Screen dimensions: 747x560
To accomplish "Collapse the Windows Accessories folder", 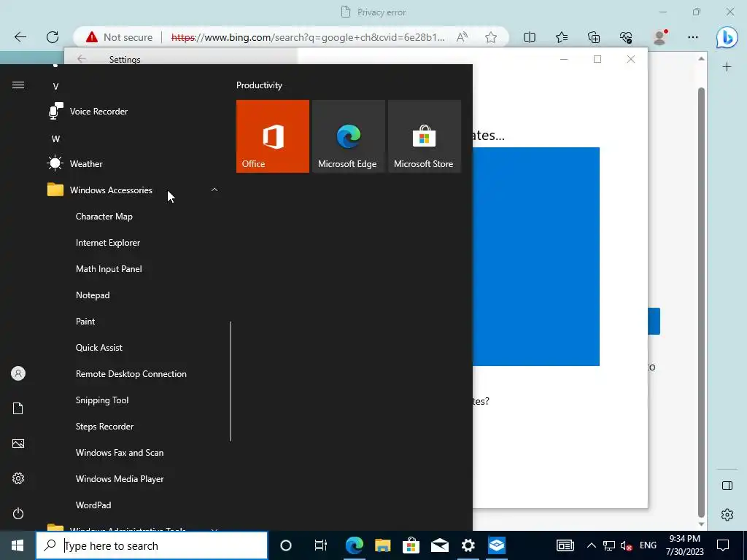I will [133, 190].
